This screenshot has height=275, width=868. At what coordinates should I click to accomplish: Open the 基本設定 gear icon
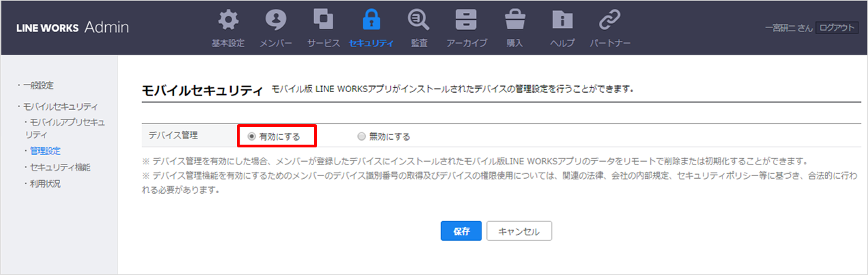tap(228, 20)
